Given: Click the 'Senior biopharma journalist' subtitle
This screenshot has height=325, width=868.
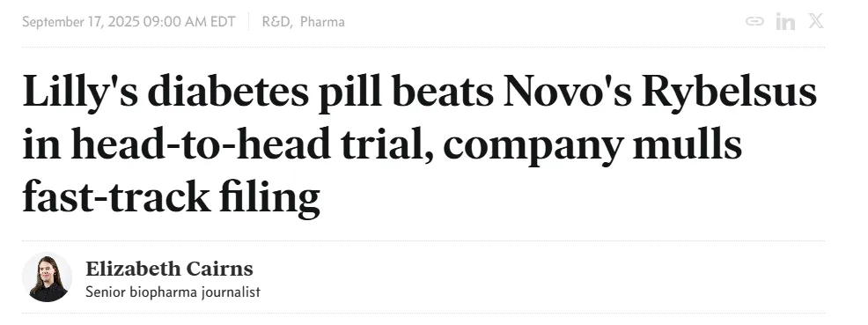Looking at the screenshot, I should pos(173,292).
